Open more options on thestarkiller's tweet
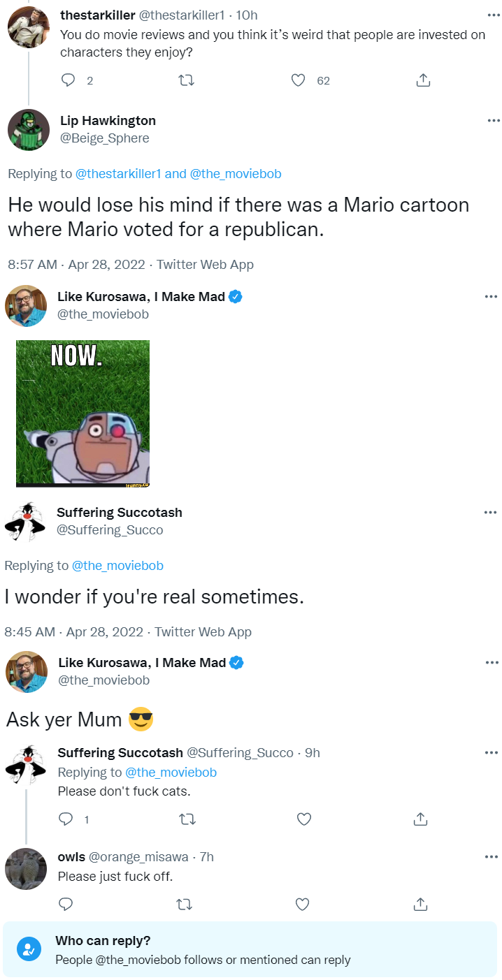 [493, 15]
